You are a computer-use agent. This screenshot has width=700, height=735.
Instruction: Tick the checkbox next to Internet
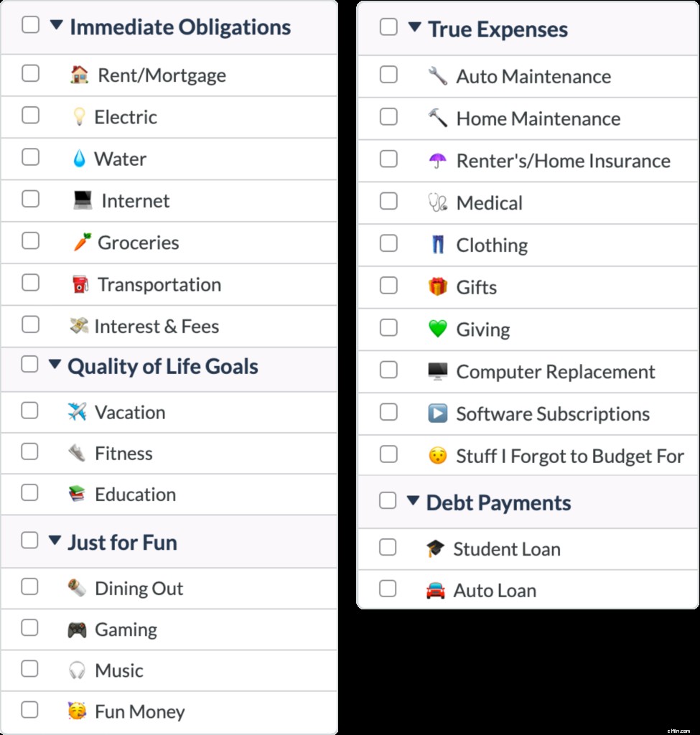pos(29,200)
